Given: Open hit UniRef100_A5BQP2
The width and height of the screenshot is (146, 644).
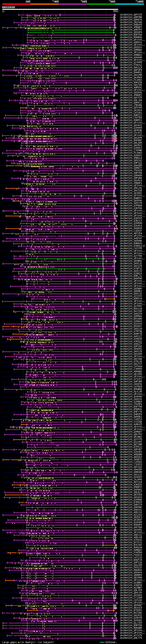Looking at the screenshot, I should click(131, 27).
